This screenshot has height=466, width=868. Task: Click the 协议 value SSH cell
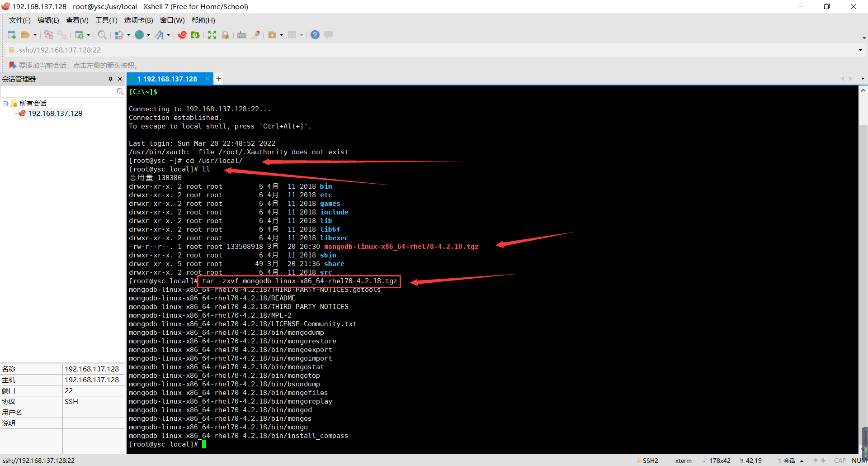[x=94, y=402]
